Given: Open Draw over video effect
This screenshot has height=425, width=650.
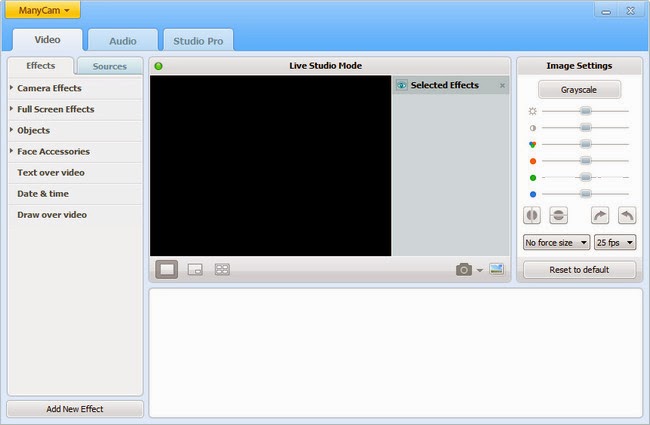Looking at the screenshot, I should (75, 215).
